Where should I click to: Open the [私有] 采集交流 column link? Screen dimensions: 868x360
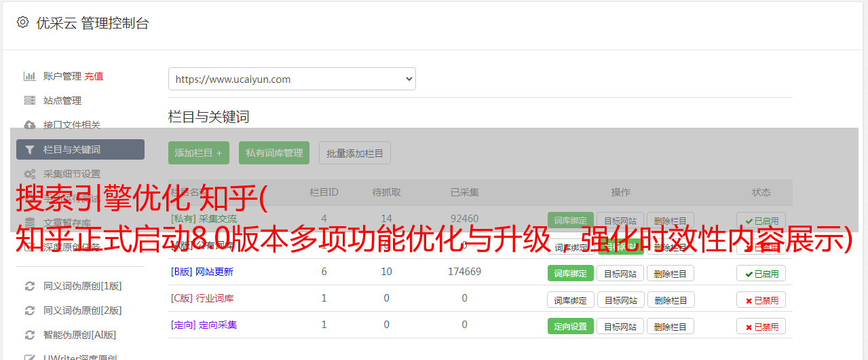tap(204, 219)
